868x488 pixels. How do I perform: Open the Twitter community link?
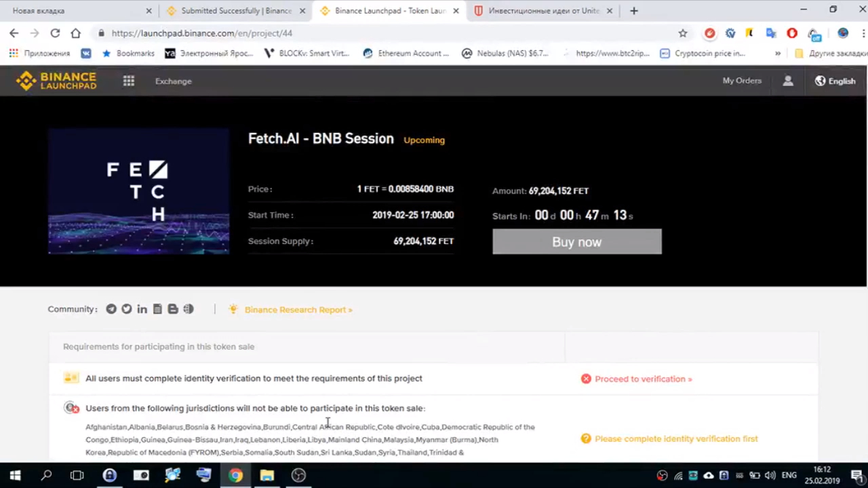click(x=127, y=309)
